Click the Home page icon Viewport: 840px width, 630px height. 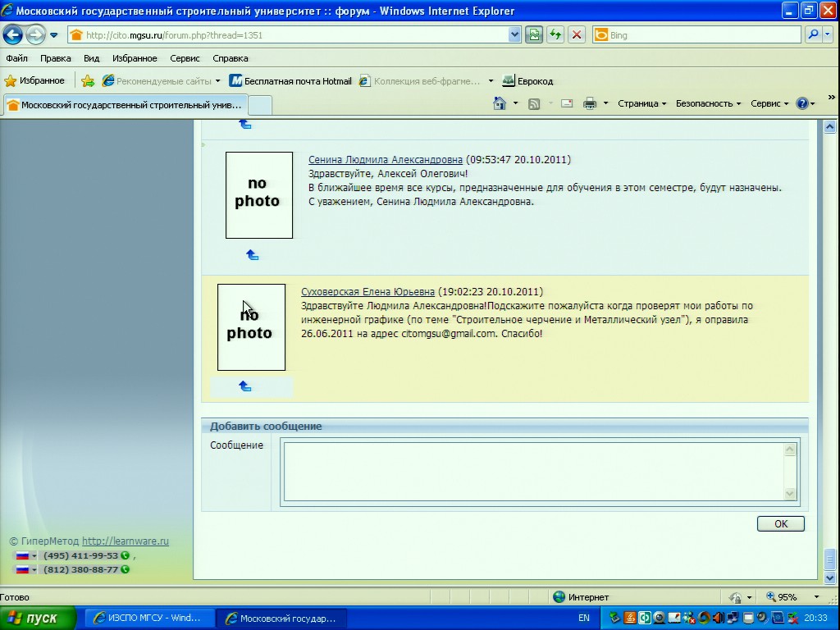pyautogui.click(x=500, y=103)
